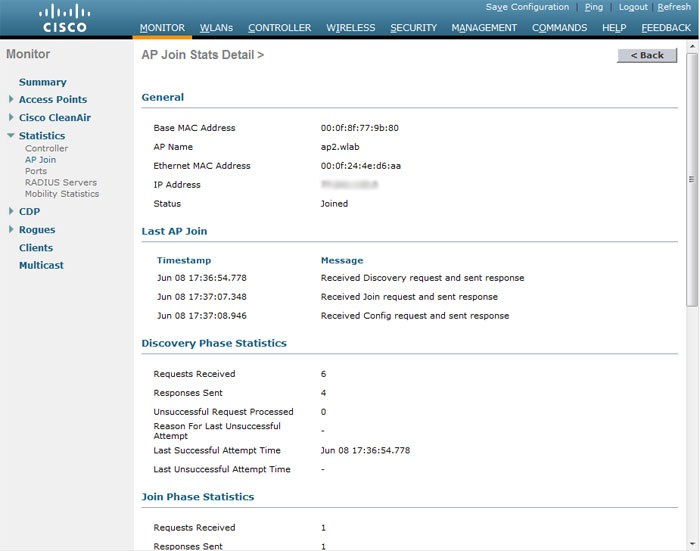Screen dimensions: 700x551
Task: Click Join Phase Statistics heading
Action: 198,497
